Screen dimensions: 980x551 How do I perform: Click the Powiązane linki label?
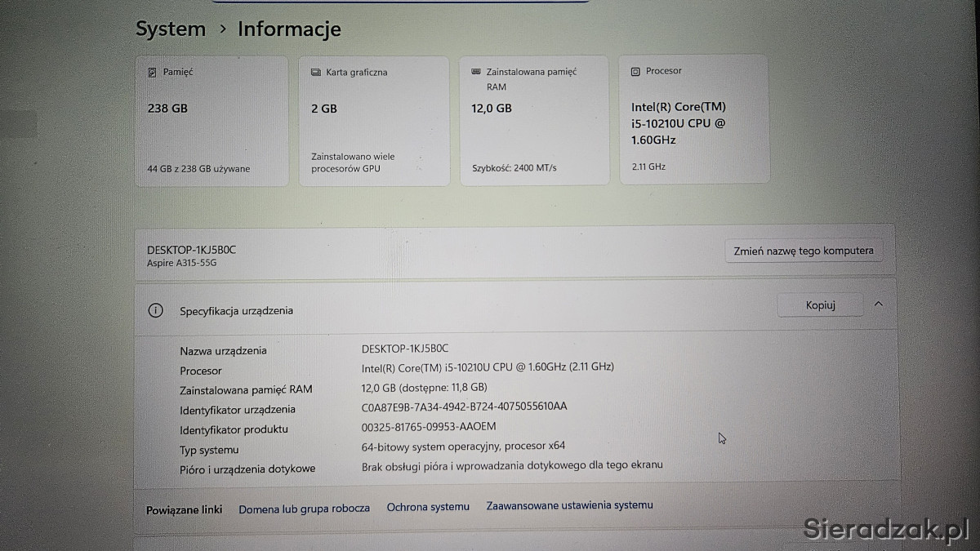click(184, 509)
